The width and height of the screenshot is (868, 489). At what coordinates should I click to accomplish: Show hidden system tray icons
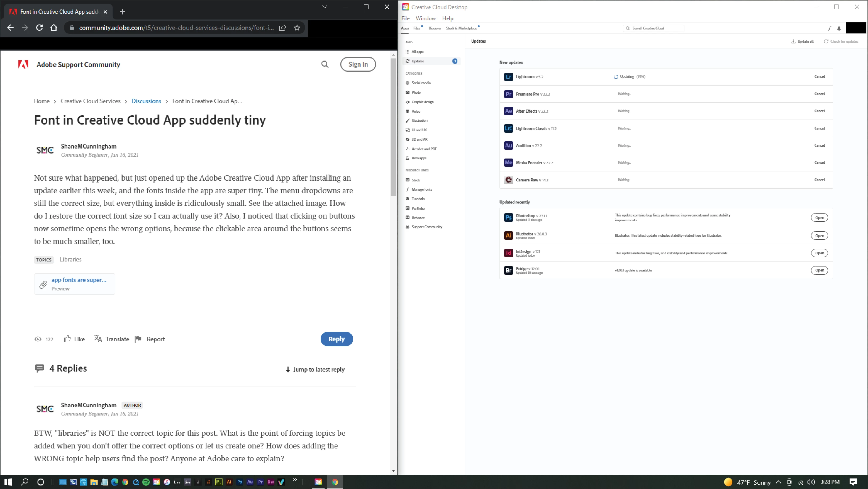tap(778, 482)
